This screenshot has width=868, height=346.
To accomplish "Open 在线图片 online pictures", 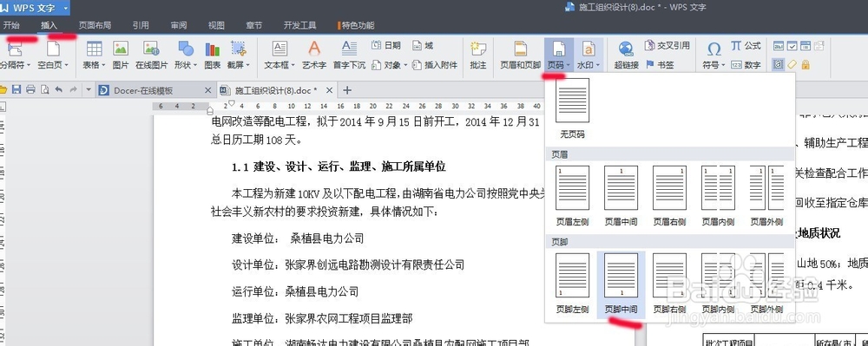I will tap(151, 55).
